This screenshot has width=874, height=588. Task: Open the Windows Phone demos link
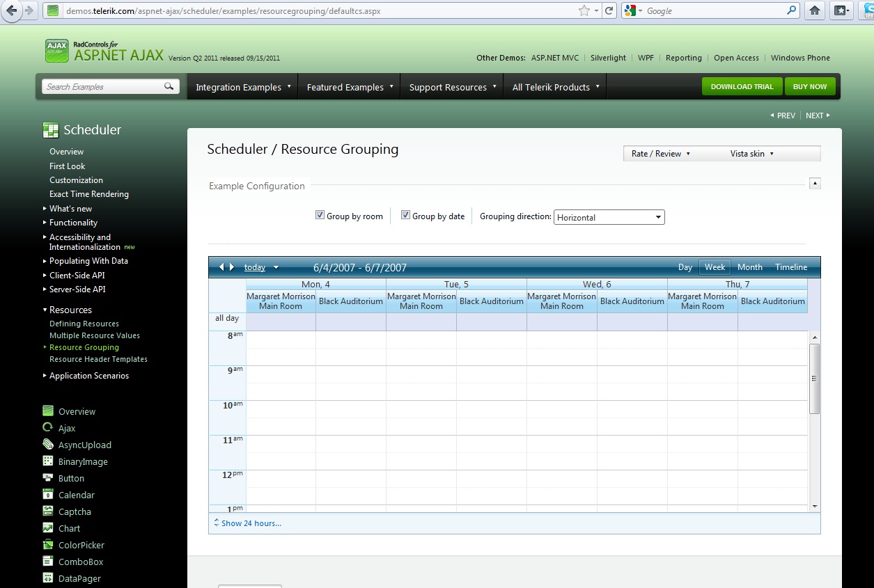pyautogui.click(x=800, y=58)
